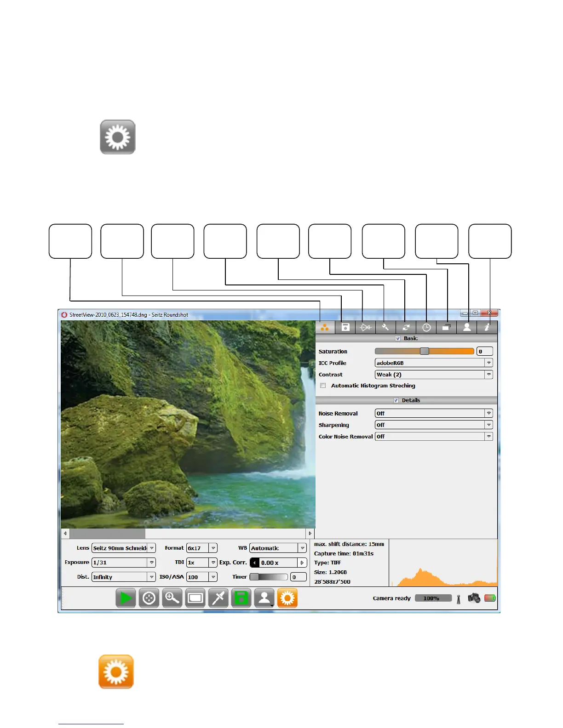The image size is (563, 728).
Task: Open the user profiles button in bottom toolbar
Action: click(264, 598)
